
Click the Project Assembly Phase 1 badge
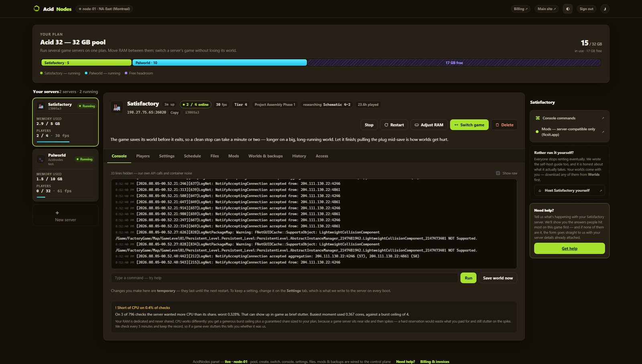pyautogui.click(x=275, y=105)
